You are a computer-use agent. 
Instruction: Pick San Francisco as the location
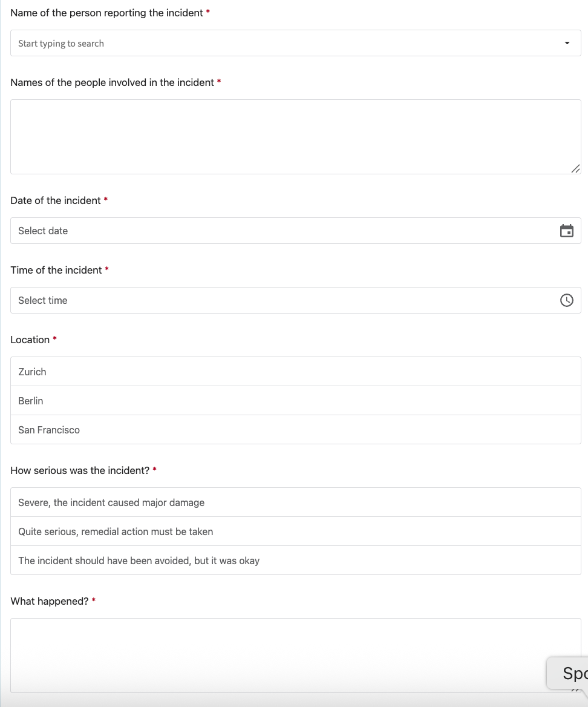(295, 430)
